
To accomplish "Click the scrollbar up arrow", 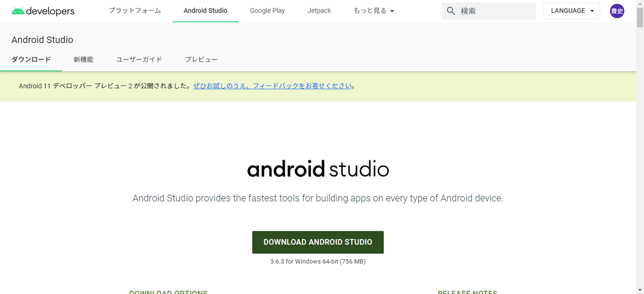I will 640,4.
